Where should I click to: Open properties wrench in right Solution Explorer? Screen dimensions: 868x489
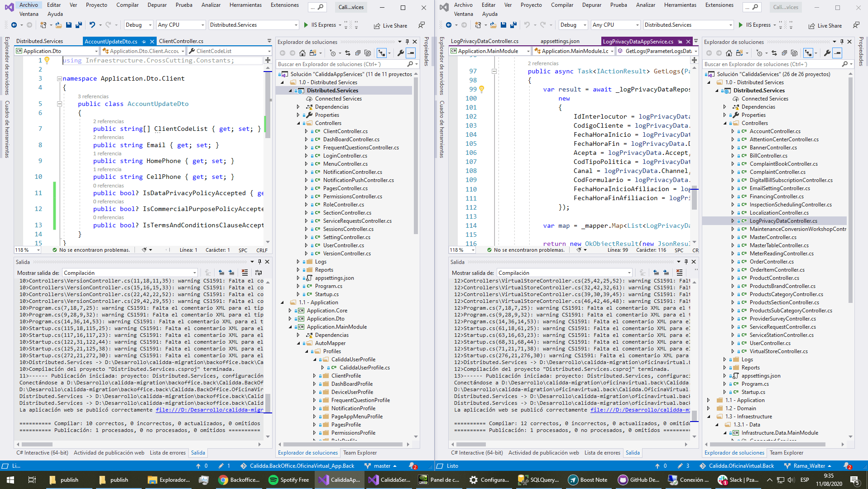(x=827, y=53)
